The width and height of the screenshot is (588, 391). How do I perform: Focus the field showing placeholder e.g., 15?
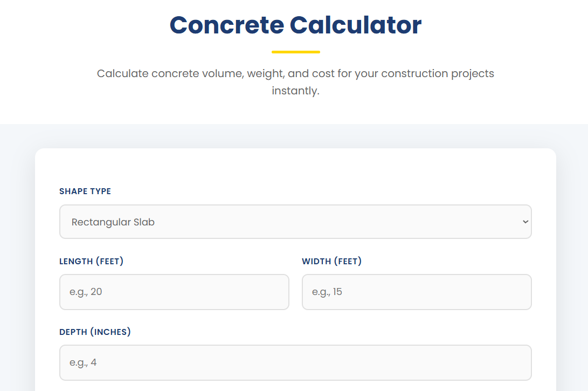417,292
